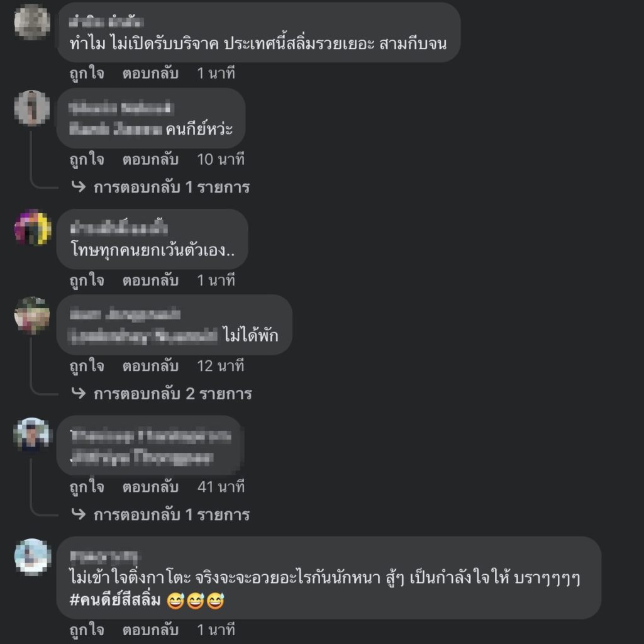Click the blurred tagged name before ไม่ได้พัก
Screen dimensions: 644x644
click(x=143, y=336)
